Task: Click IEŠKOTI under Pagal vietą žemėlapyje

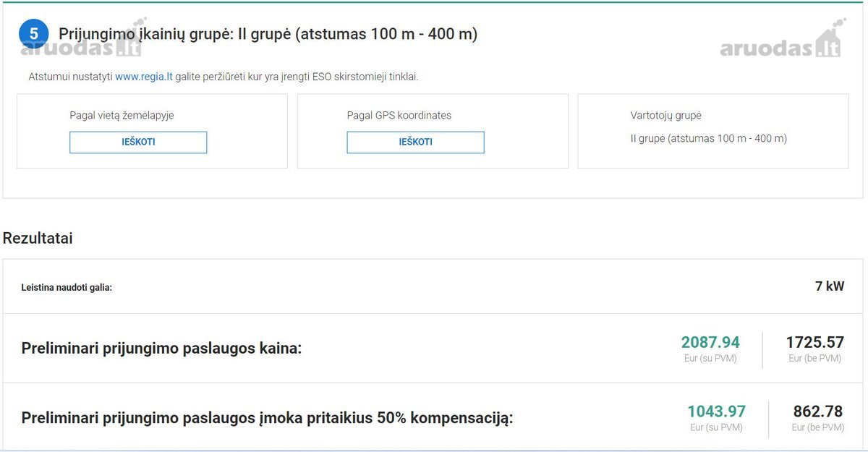Action: point(138,142)
